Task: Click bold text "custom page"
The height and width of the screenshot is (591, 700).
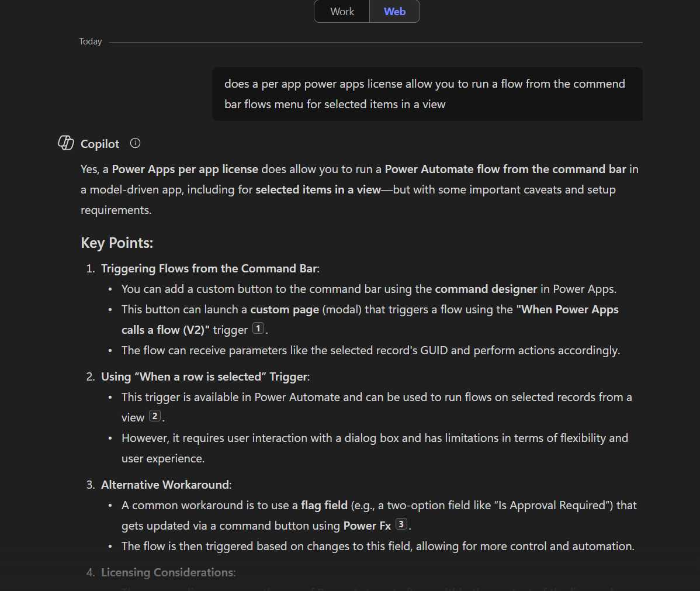Action: point(285,310)
